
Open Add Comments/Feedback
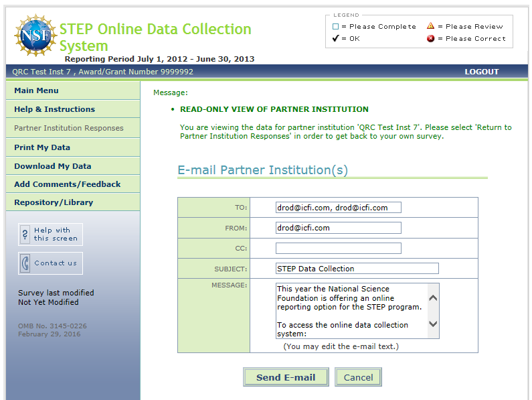pos(73,184)
